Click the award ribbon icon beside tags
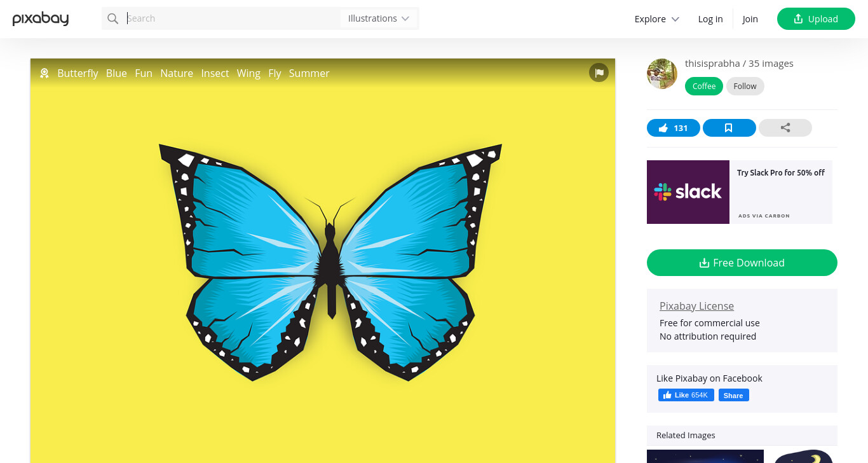The image size is (868, 463). pos(44,73)
